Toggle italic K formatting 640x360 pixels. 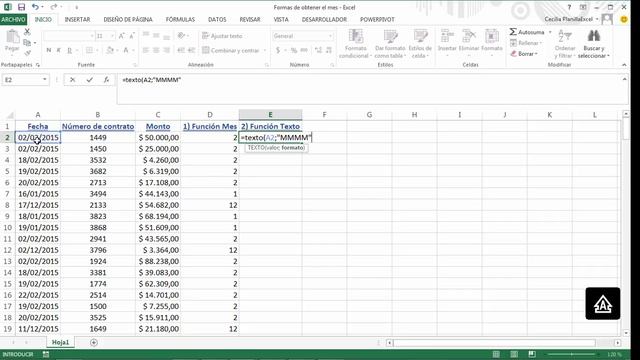(59, 50)
